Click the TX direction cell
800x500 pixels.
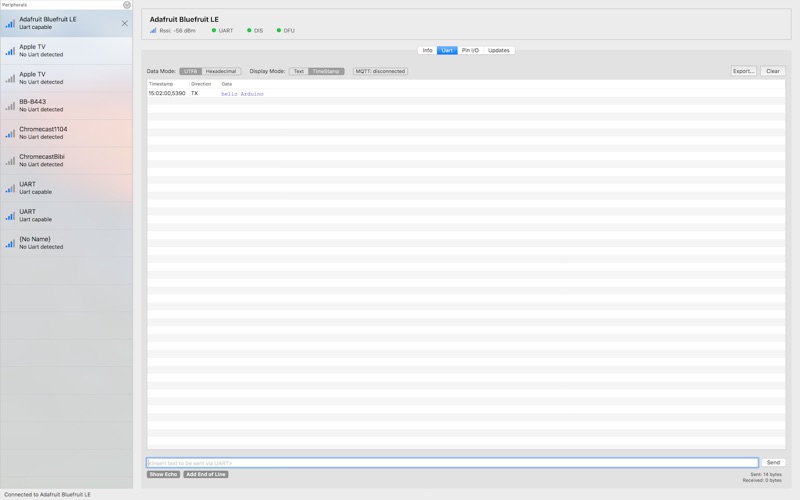point(194,93)
